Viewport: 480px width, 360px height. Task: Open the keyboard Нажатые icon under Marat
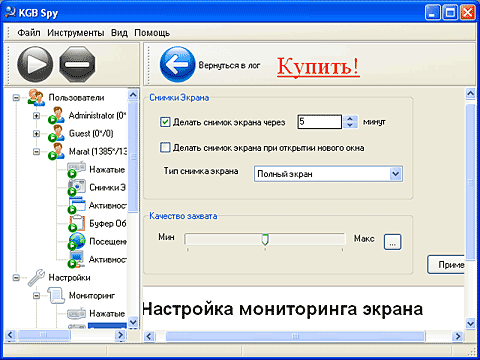[x=76, y=169]
